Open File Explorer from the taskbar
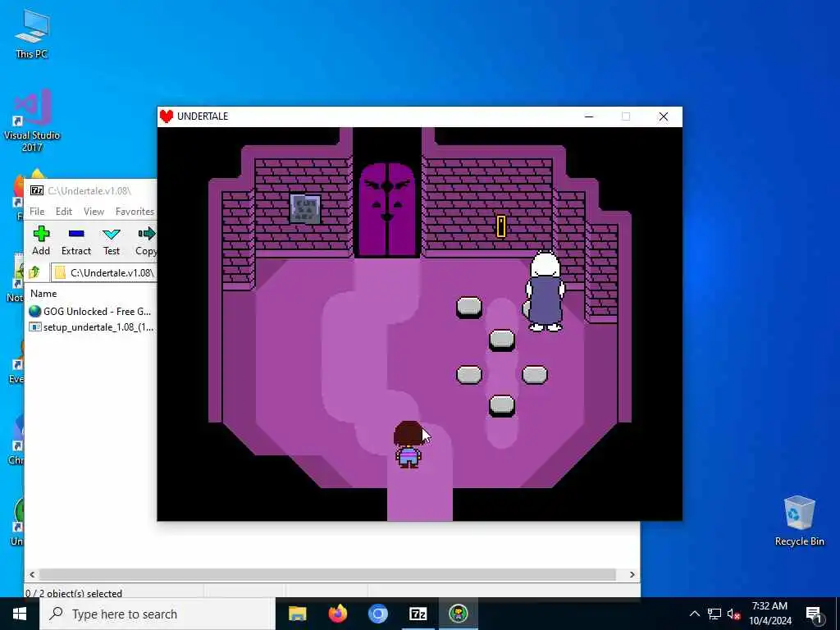 click(x=297, y=614)
